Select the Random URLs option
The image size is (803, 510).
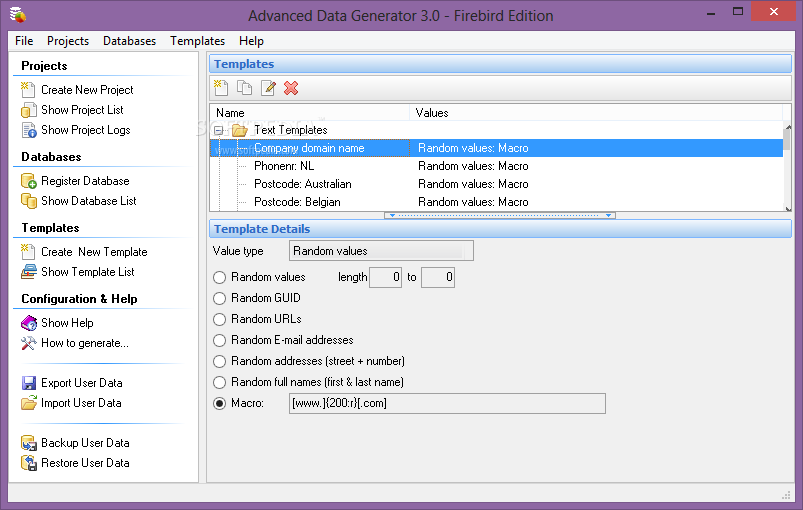pos(219,319)
